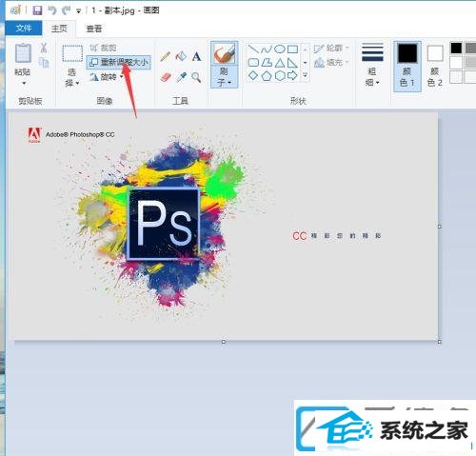Activate the Color 1 selector
The width and height of the screenshot is (476, 456).
(407, 66)
